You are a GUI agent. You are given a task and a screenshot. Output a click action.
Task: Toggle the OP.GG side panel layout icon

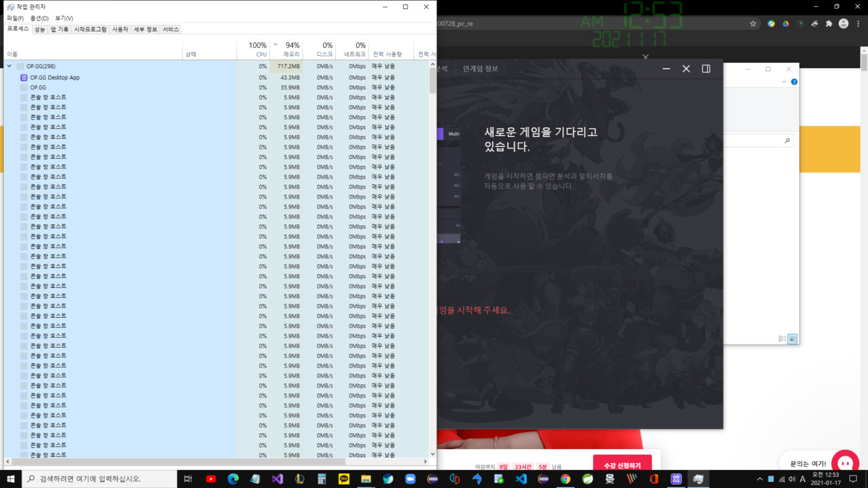click(x=706, y=69)
